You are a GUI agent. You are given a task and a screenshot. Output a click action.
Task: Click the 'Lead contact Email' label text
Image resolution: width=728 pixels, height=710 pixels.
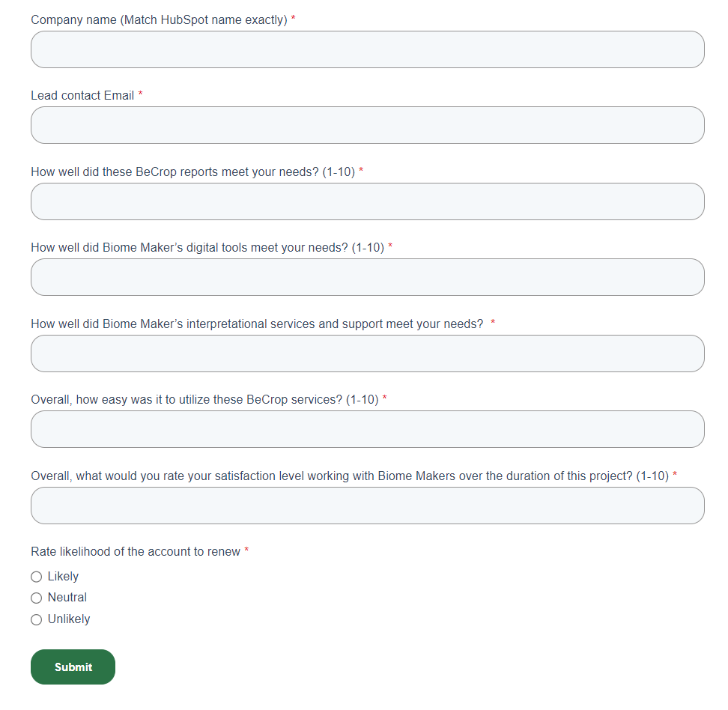82,96
